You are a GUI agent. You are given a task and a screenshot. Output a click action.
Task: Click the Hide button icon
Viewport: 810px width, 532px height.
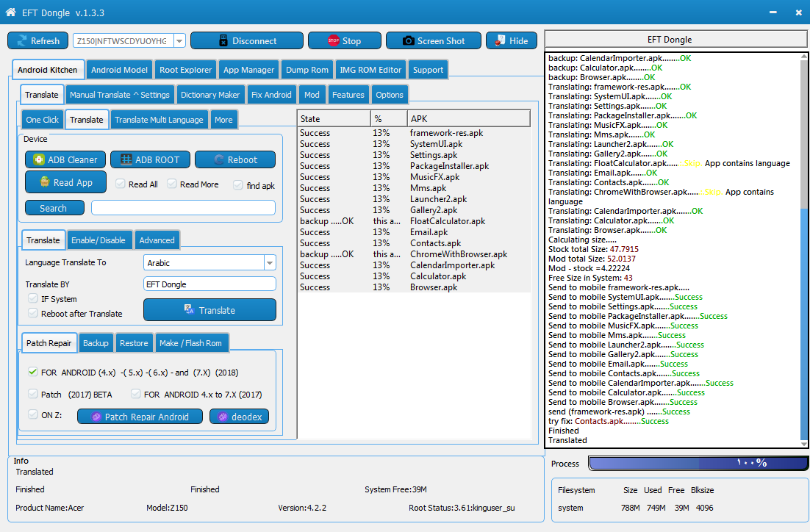tap(500, 40)
